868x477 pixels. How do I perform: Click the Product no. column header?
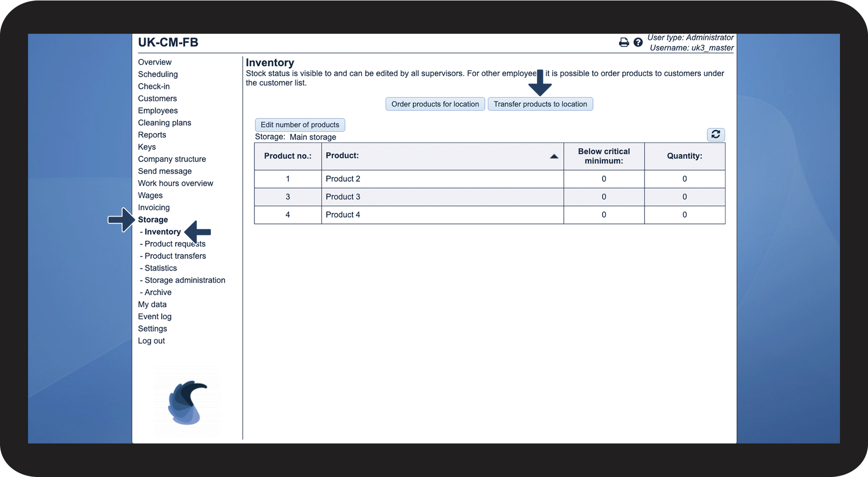coord(288,156)
